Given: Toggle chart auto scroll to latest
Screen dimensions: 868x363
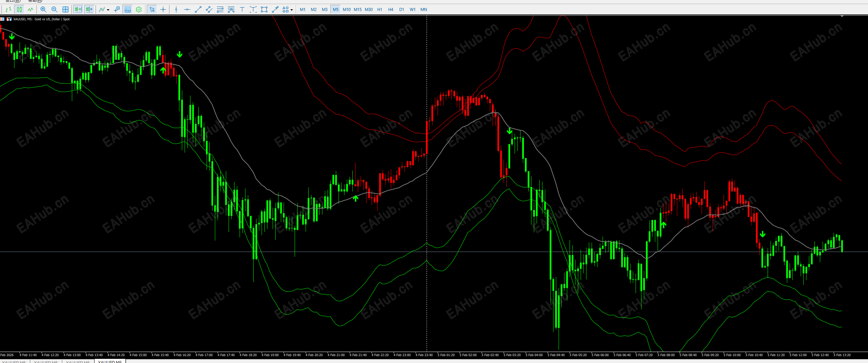Looking at the screenshot, I should click(78, 10).
